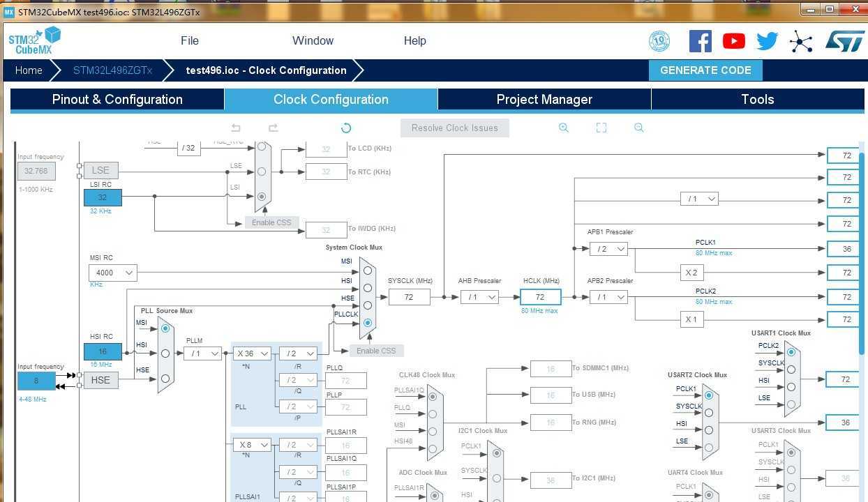Click the 10-year anniversary badge icon
The image size is (868, 502).
[659, 41]
